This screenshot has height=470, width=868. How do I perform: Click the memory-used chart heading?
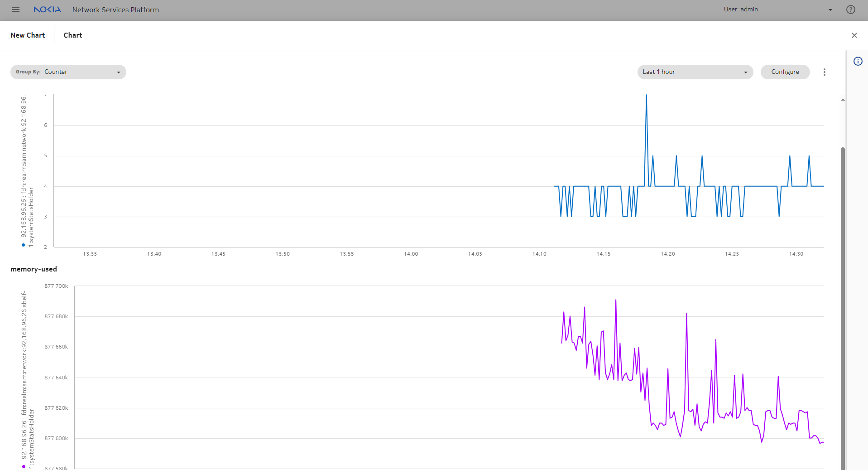[x=34, y=269]
